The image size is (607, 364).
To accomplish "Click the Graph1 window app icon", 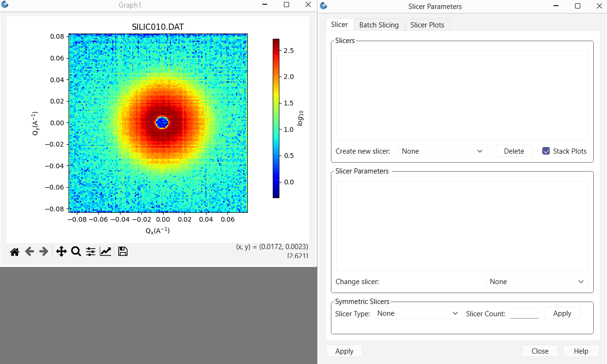I will [4, 5].
